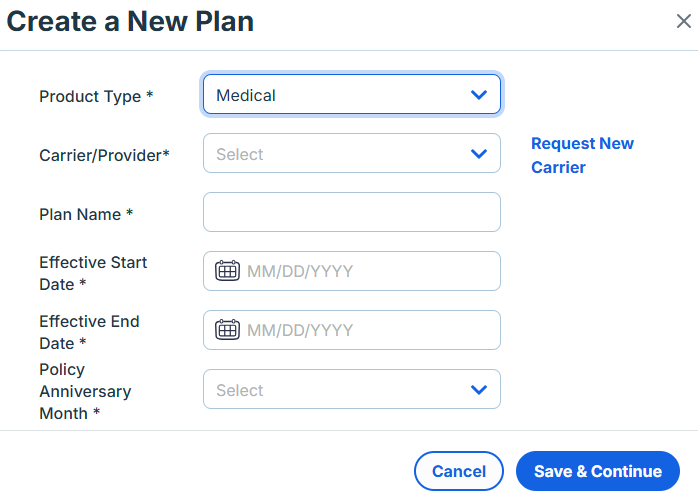Select the Policy Anniversary Month label
698x504 pixels.
click(x=85, y=391)
